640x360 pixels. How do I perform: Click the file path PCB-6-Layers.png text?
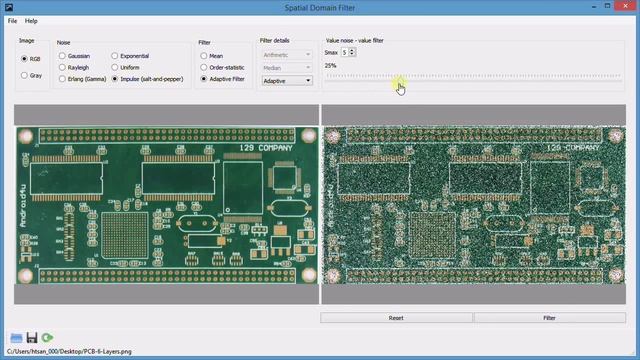[x=69, y=351]
